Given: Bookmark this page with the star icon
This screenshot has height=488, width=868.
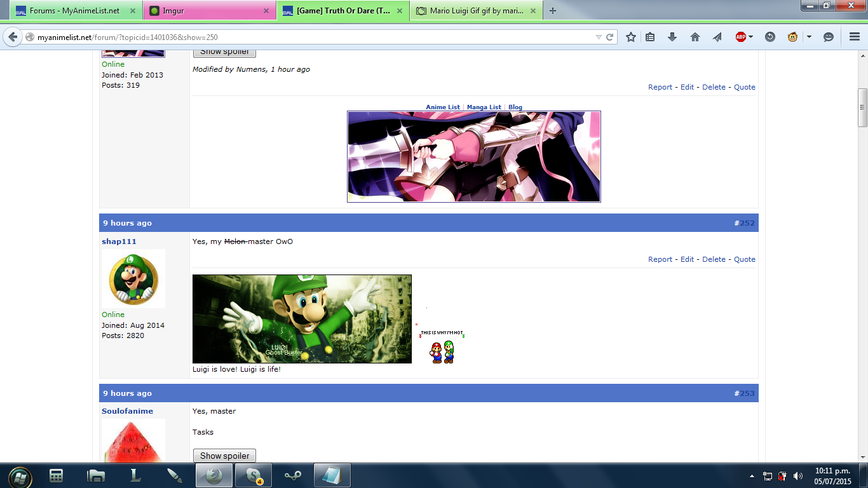Looking at the screenshot, I should tap(630, 37).
